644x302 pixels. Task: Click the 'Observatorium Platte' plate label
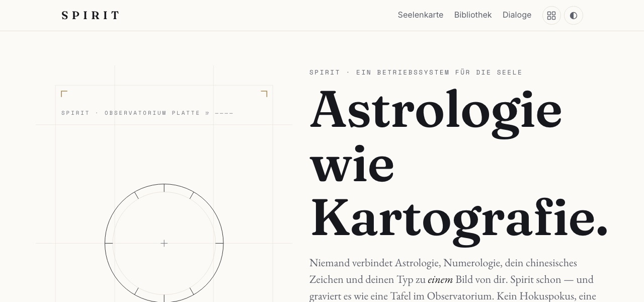tap(152, 113)
